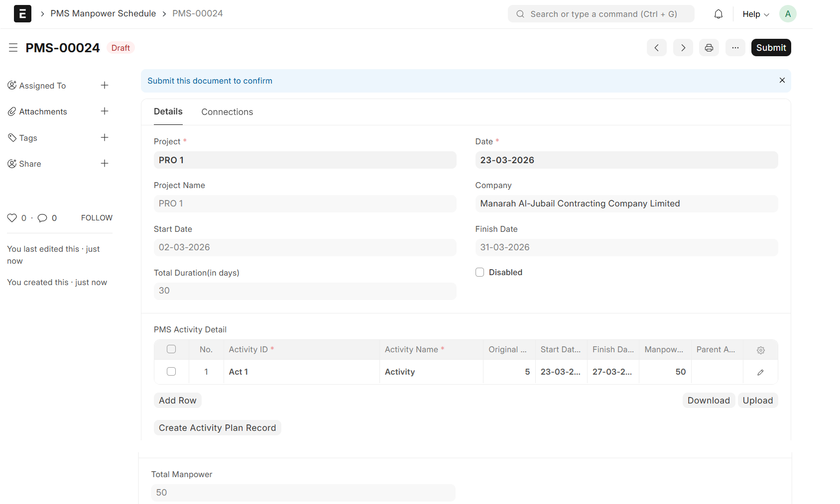Check the row 1 Act 1 checkbox
Viewport: 840px width, 504px height.
(171, 372)
